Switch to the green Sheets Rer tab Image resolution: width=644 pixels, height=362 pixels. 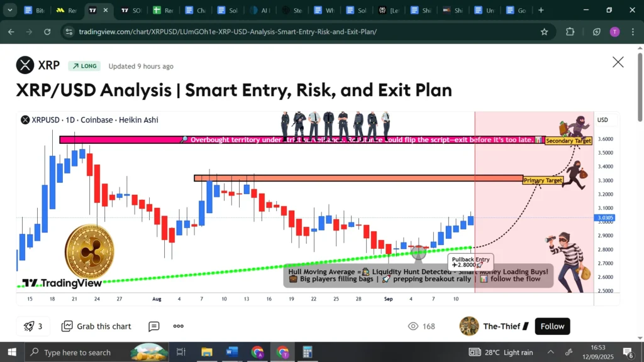[x=163, y=10]
